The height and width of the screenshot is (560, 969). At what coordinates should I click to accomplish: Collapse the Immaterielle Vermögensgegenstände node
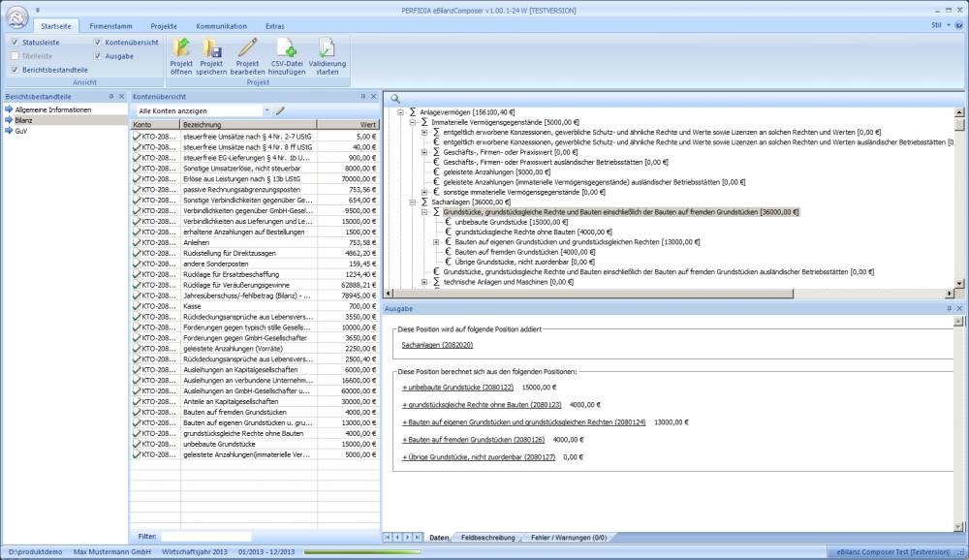pos(412,122)
